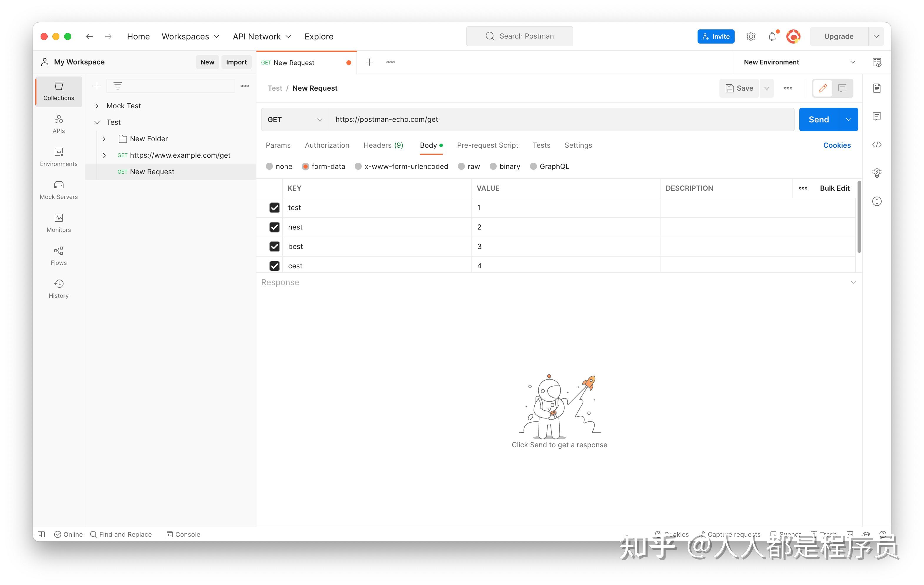
Task: Open the Monitors sidebar panel
Action: [58, 223]
